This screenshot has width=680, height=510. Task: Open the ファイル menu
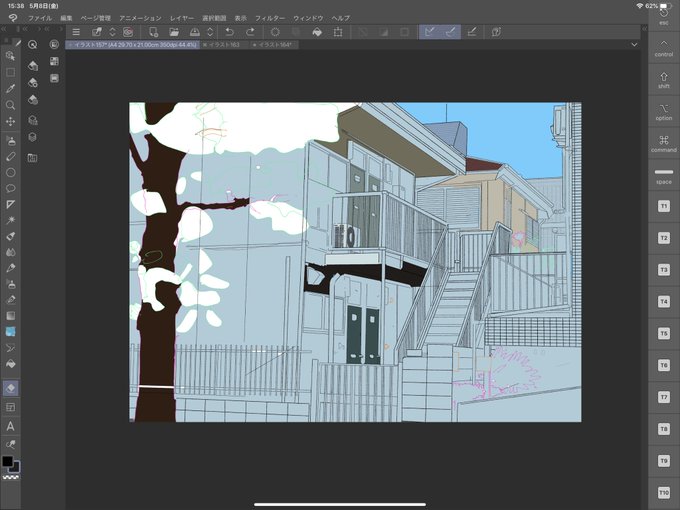40,18
